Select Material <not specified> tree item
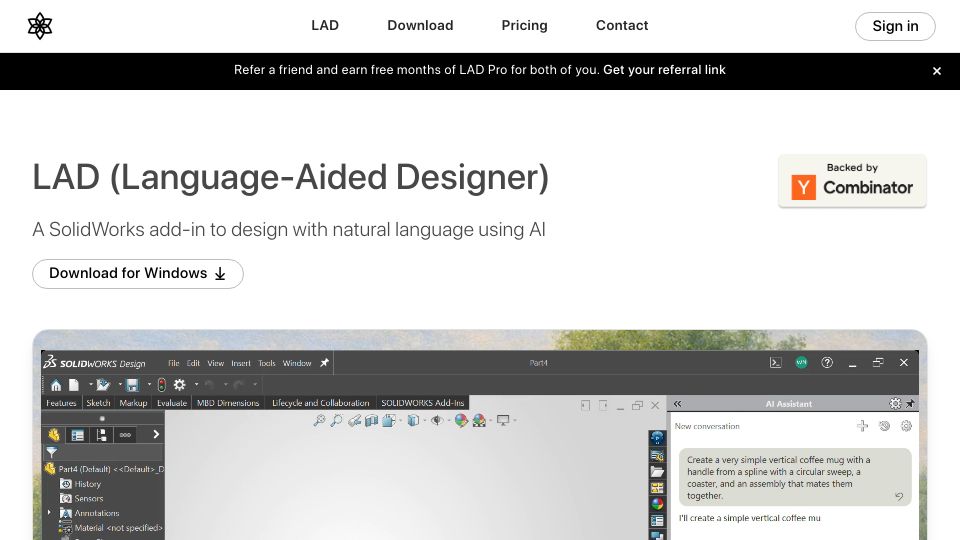The width and height of the screenshot is (960, 540). click(x=111, y=528)
